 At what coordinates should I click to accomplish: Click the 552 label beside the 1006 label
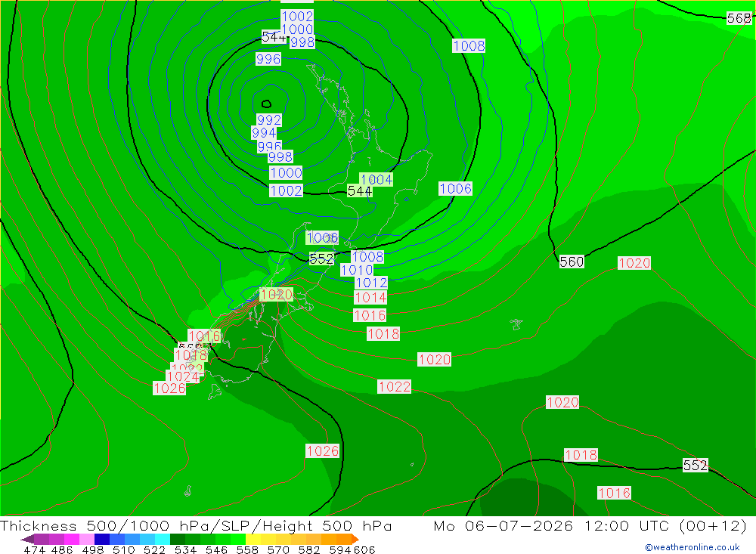(x=321, y=259)
